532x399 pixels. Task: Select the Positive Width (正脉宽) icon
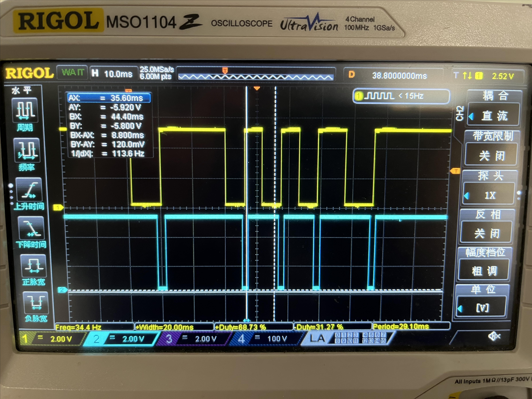click(34, 266)
